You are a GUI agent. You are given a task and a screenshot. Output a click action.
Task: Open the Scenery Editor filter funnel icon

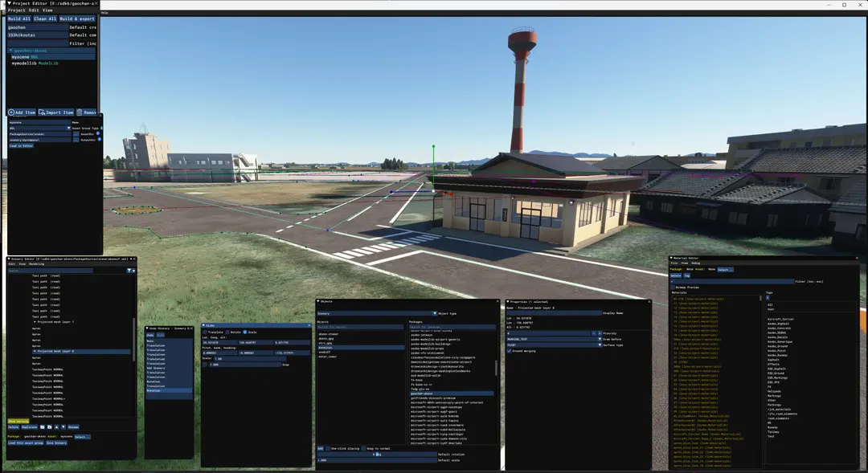click(129, 271)
